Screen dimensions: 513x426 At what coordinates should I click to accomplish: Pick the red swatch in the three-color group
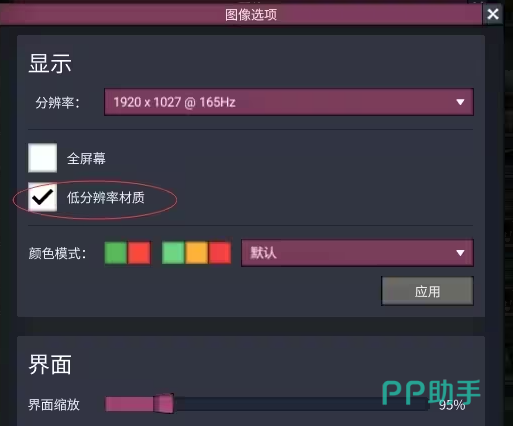click(220, 253)
